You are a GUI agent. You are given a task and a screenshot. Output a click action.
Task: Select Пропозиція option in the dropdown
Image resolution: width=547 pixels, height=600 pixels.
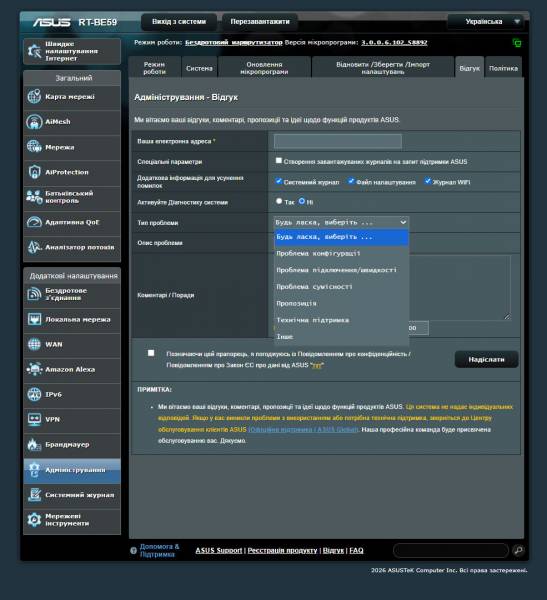coord(341,303)
